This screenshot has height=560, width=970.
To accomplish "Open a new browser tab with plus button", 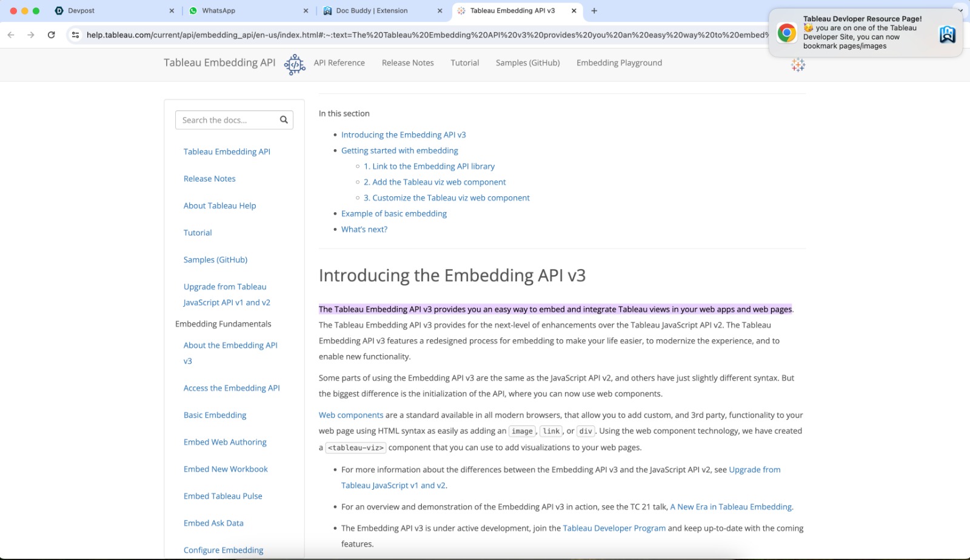I will tap(594, 11).
